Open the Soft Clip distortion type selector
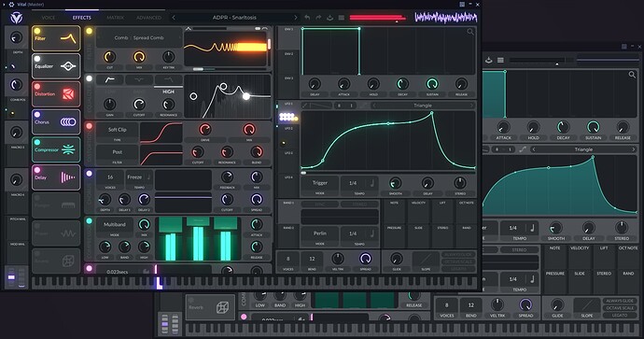 (118, 131)
